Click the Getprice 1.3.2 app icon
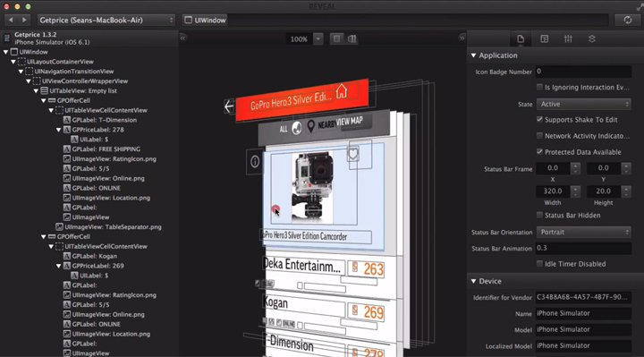 (x=7, y=38)
